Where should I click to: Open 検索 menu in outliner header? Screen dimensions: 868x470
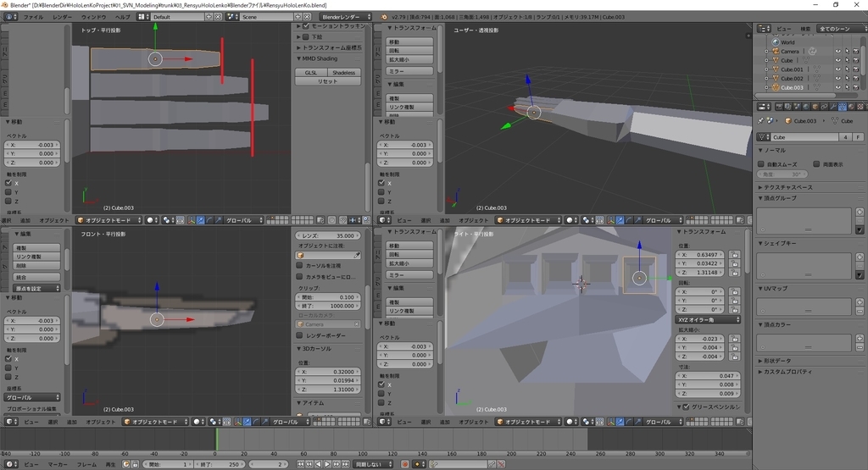click(805, 29)
